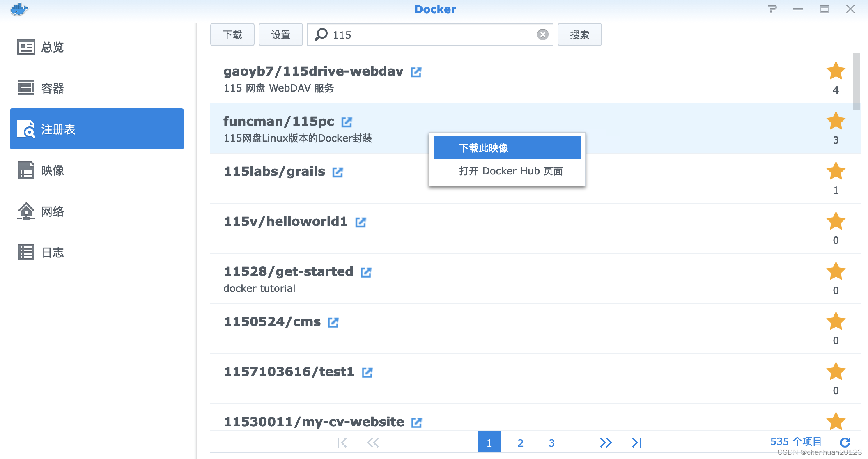Click the star icon for 1150524/cms
The height and width of the screenshot is (459, 868).
(836, 321)
